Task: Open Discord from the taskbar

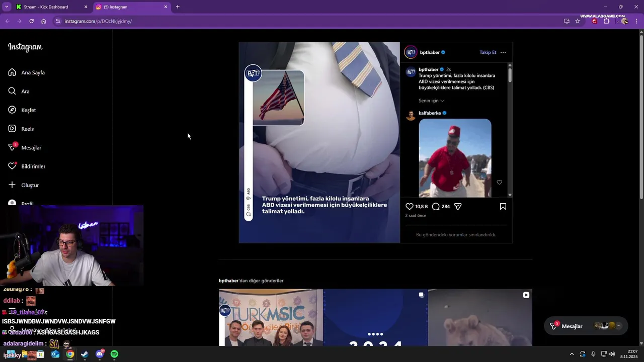Action: (x=100, y=354)
